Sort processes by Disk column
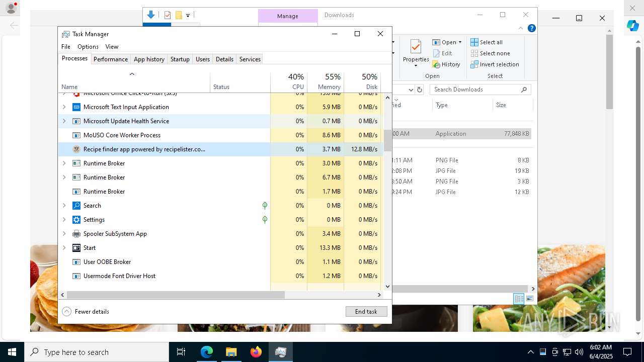The image size is (644, 362). coord(362,81)
